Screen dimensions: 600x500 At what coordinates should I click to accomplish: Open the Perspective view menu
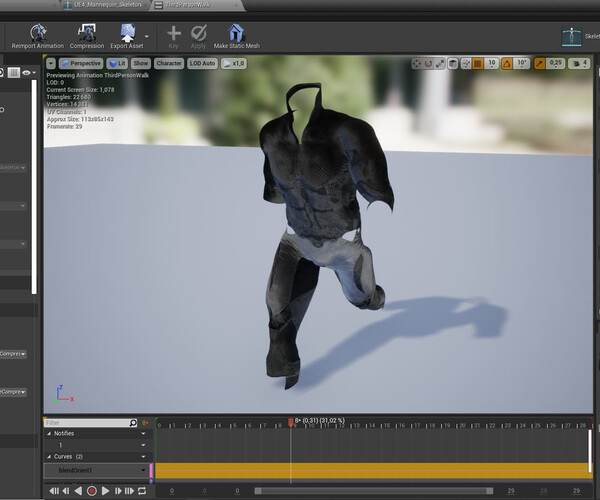[81, 64]
